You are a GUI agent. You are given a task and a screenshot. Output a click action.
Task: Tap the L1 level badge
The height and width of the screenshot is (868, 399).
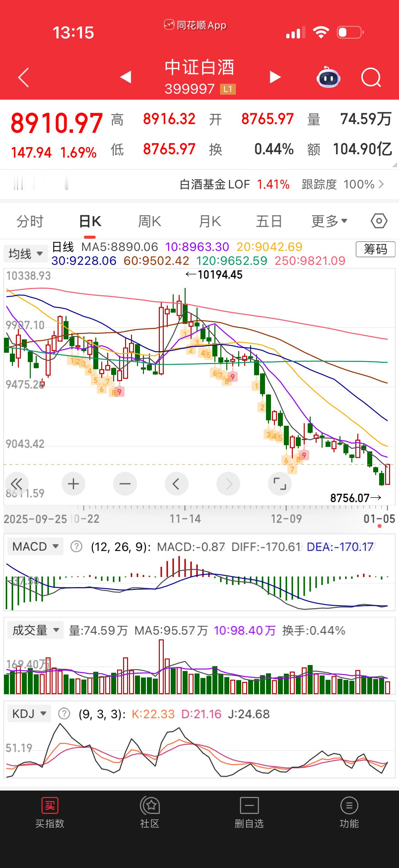pos(228,89)
